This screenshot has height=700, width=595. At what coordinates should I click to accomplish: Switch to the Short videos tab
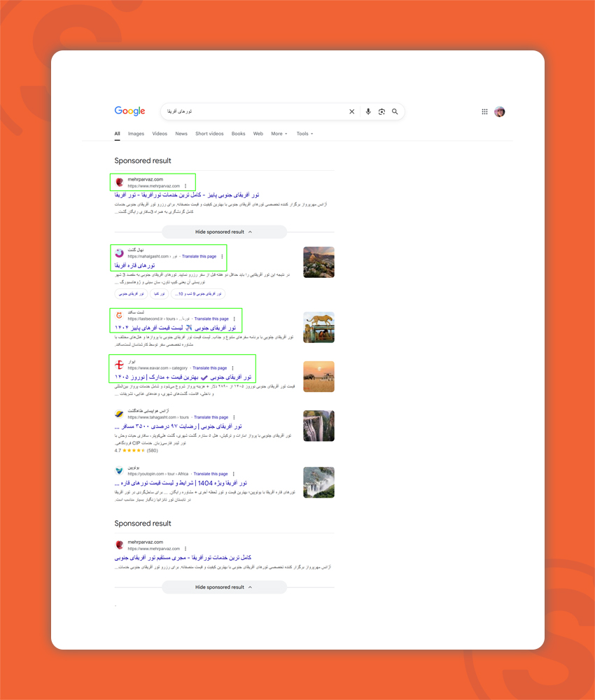coord(209,134)
